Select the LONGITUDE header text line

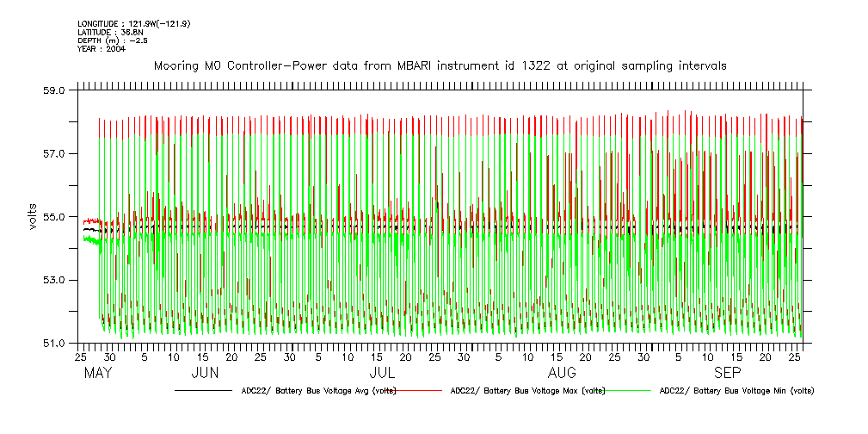(x=133, y=23)
